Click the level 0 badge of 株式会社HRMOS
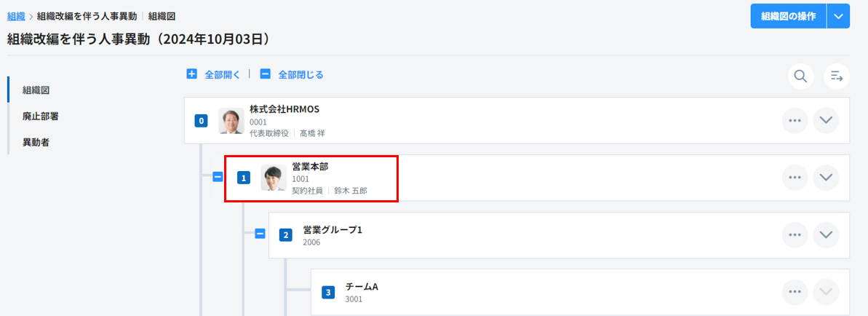This screenshot has height=316, width=868. tap(202, 121)
